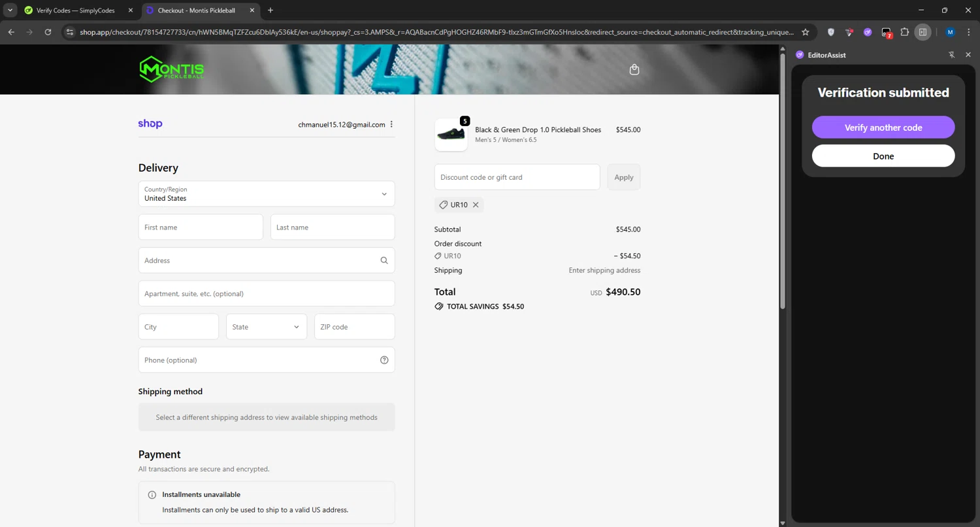Click the ZIP code field
This screenshot has height=527, width=980.
click(x=355, y=327)
